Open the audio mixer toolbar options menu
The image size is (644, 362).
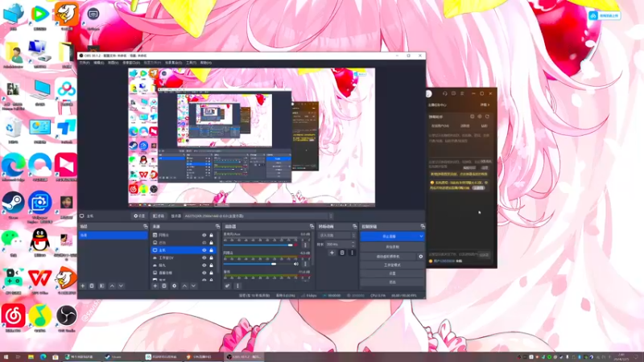(x=237, y=286)
